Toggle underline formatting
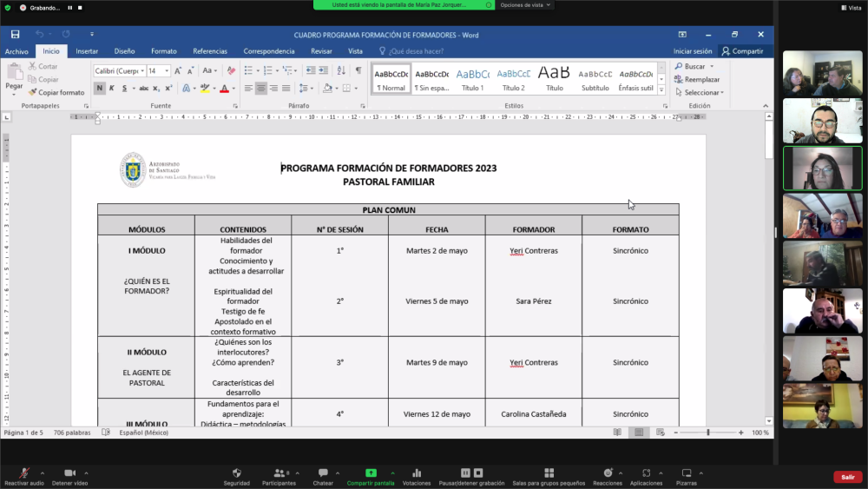 click(x=124, y=88)
